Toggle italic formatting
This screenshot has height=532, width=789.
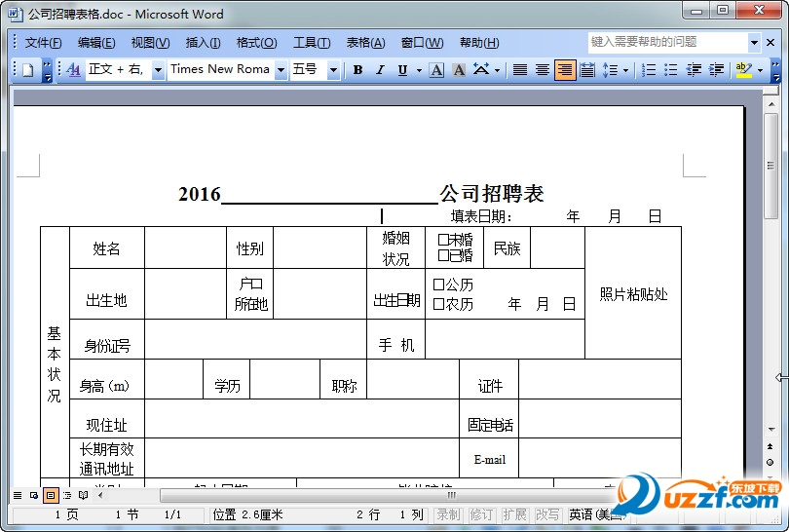pos(381,70)
